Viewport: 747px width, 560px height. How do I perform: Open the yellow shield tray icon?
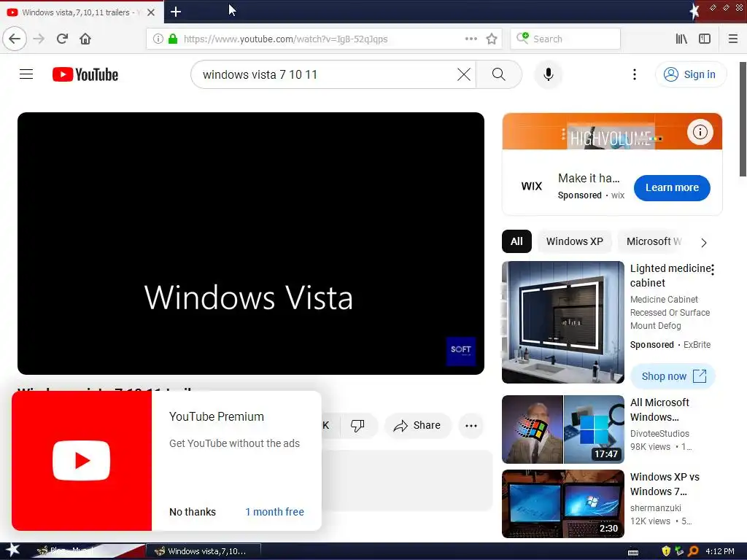click(x=666, y=551)
